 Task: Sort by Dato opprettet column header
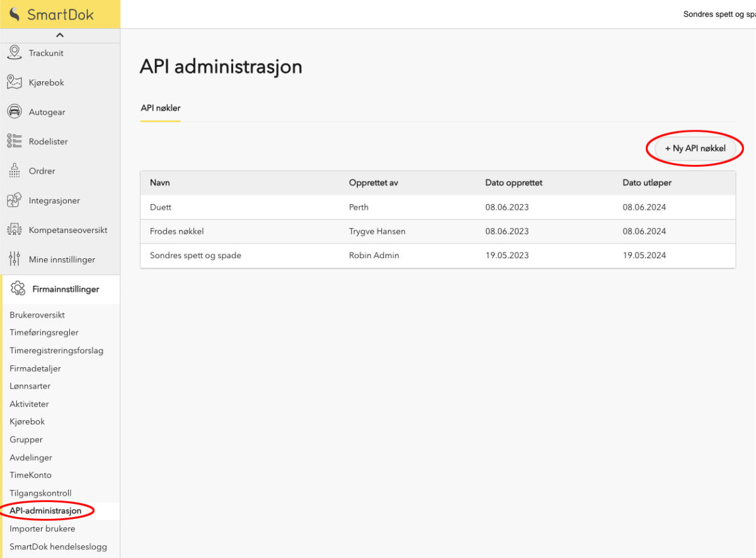tap(514, 183)
